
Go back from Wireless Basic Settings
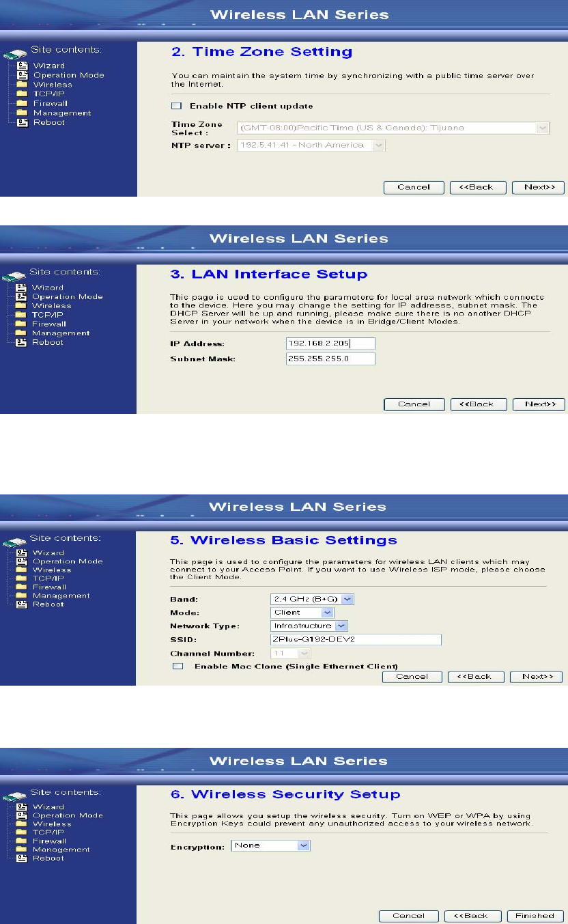click(476, 677)
